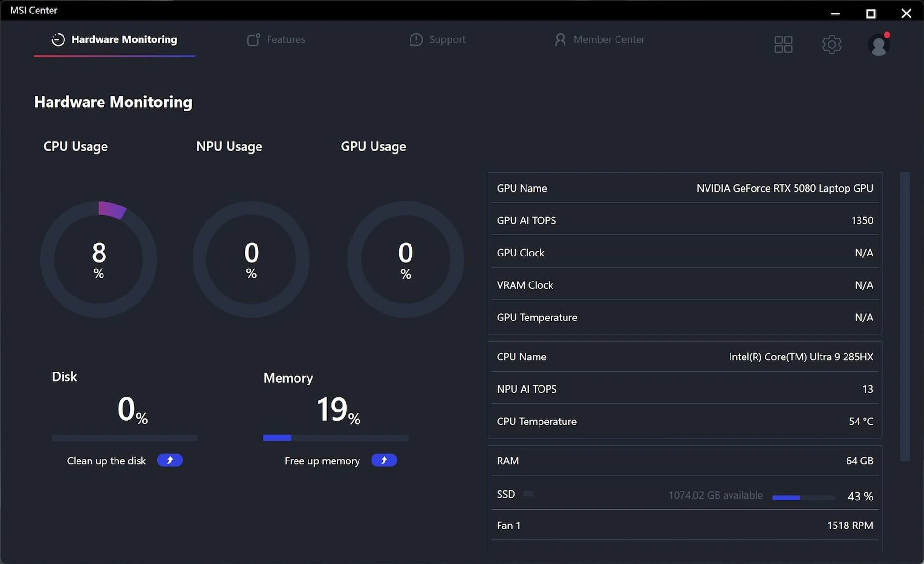Click the GPU Clock row label
This screenshot has width=924, height=564.
[x=520, y=253]
